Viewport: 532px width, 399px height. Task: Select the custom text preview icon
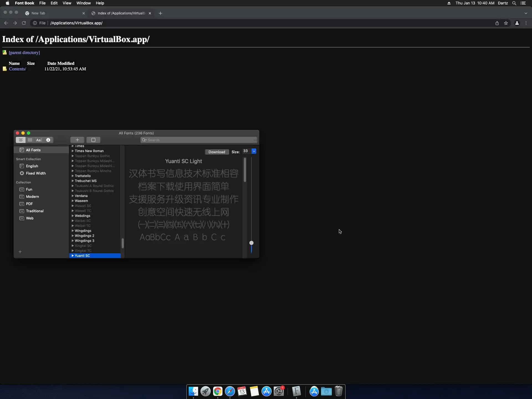click(x=39, y=140)
